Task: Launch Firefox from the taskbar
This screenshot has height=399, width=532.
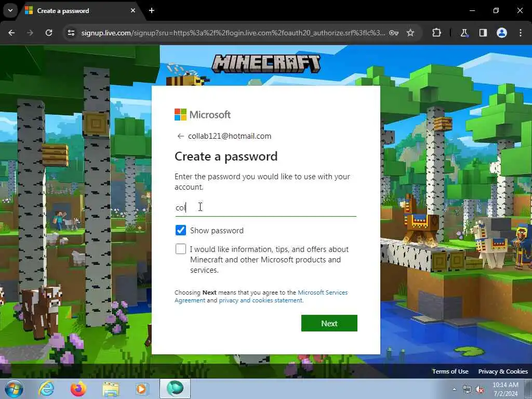Action: coord(78,389)
